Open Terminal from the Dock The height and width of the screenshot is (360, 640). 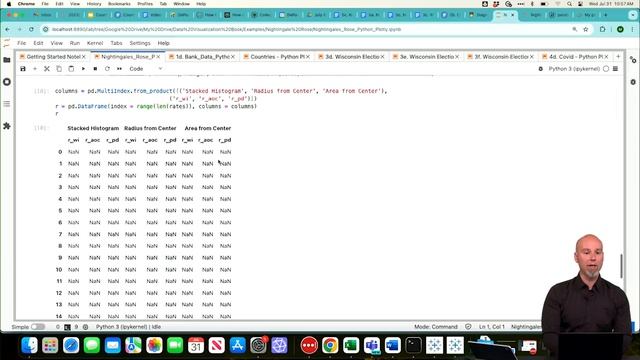pos(413,346)
